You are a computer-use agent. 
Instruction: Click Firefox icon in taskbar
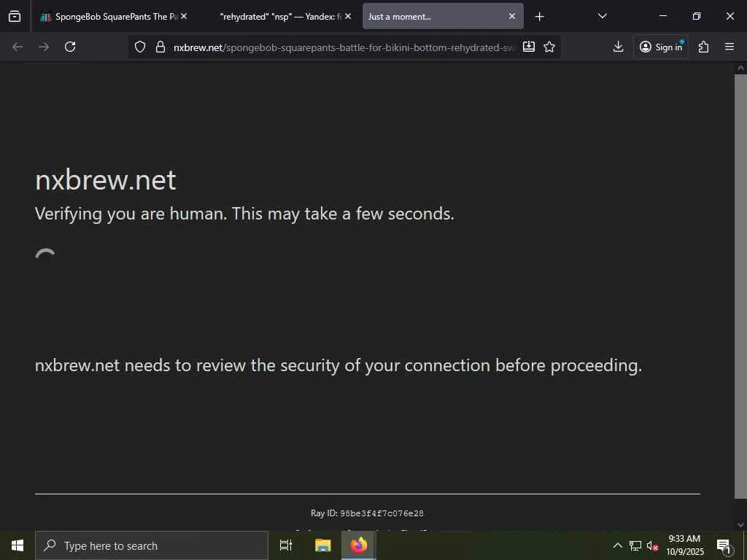(359, 545)
